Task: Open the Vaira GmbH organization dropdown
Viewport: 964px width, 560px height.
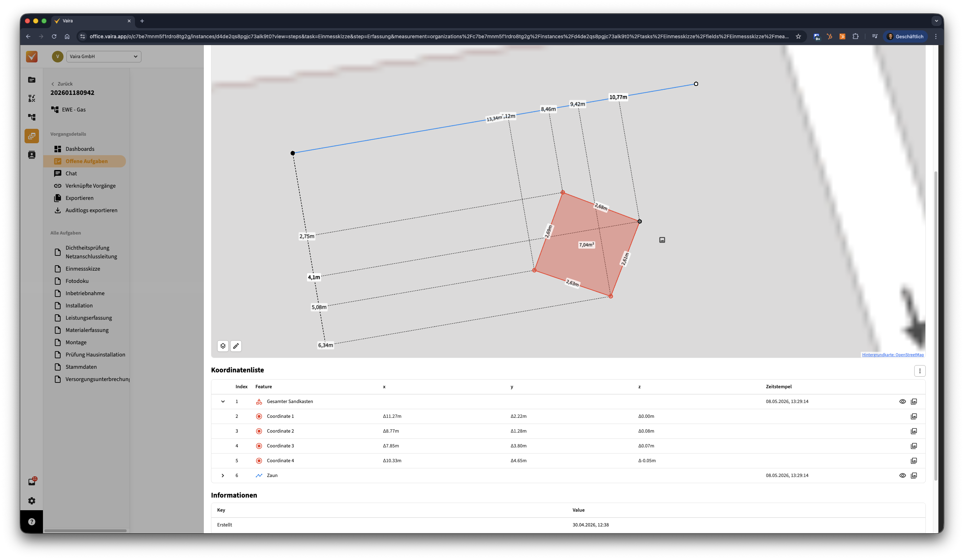Action: tap(104, 56)
